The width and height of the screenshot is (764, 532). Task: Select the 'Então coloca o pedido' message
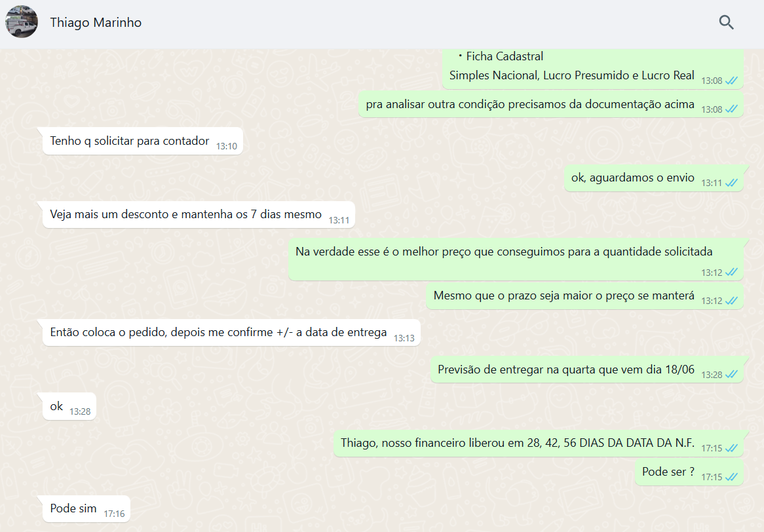tap(231, 333)
